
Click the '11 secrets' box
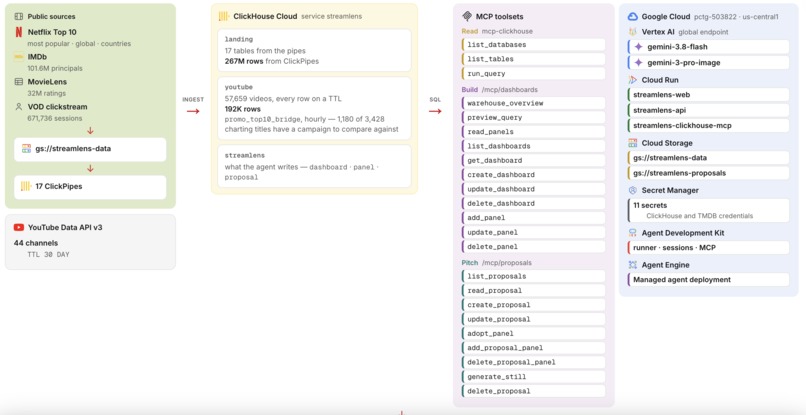[708, 210]
